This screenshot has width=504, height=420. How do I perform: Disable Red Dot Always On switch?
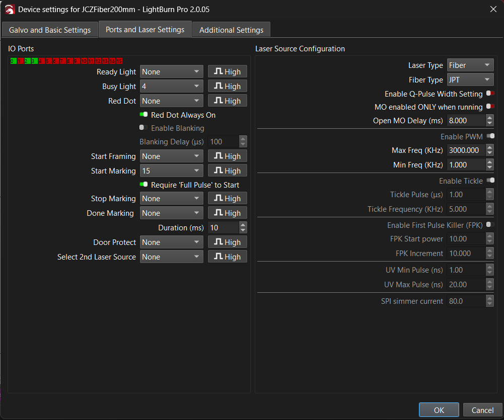(143, 115)
